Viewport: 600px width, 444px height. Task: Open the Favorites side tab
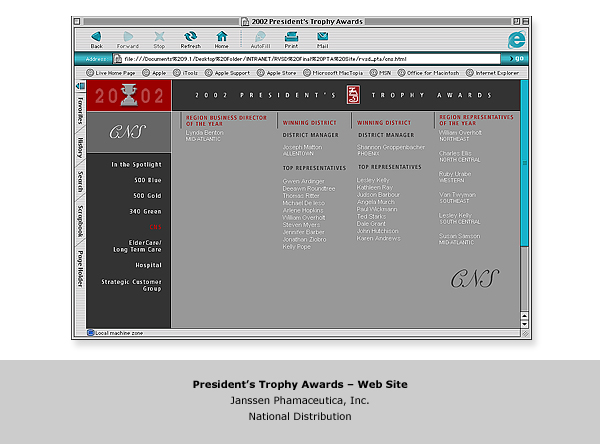80,111
